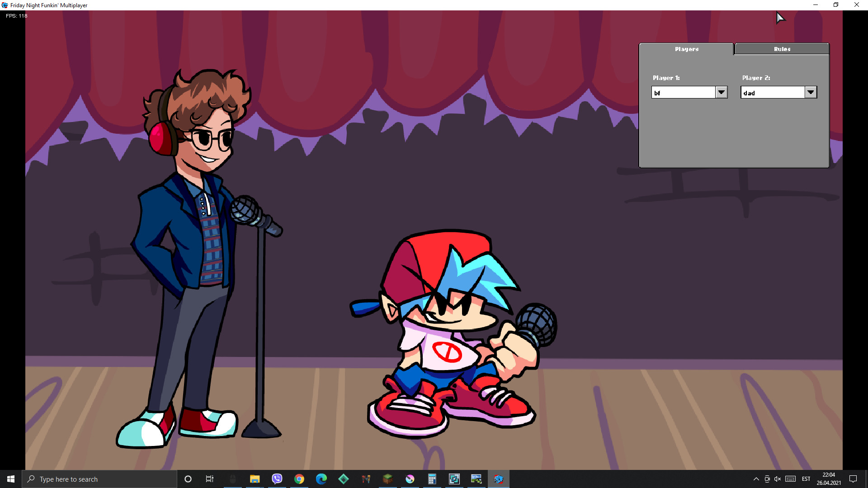Click the Player 1 'bf' selection field
This screenshot has width=868, height=488.
[x=683, y=93]
